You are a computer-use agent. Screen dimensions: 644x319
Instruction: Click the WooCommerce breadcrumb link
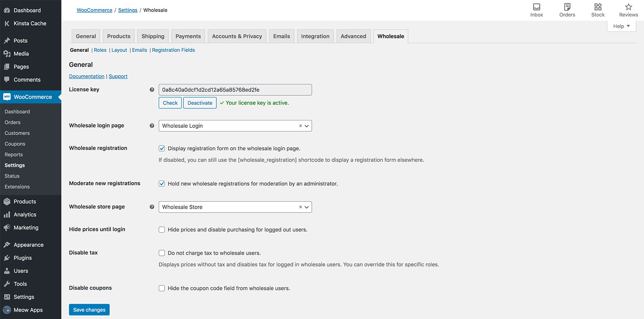pyautogui.click(x=94, y=10)
